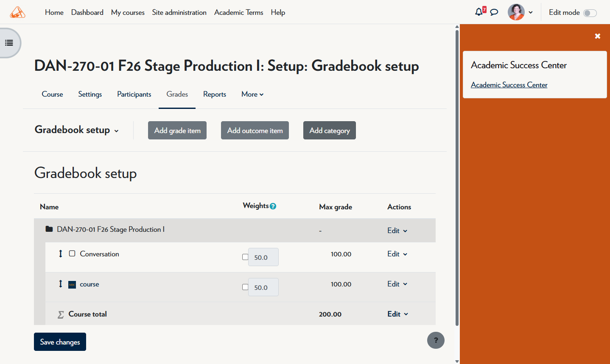This screenshot has height=364, width=610.
Task: Open the course index drawer icon
Action: point(9,43)
